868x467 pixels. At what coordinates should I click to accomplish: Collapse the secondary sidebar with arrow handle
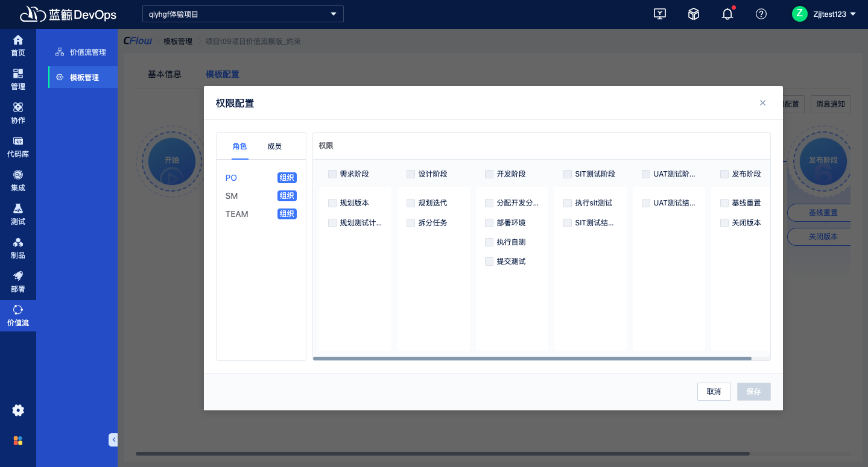coord(113,440)
